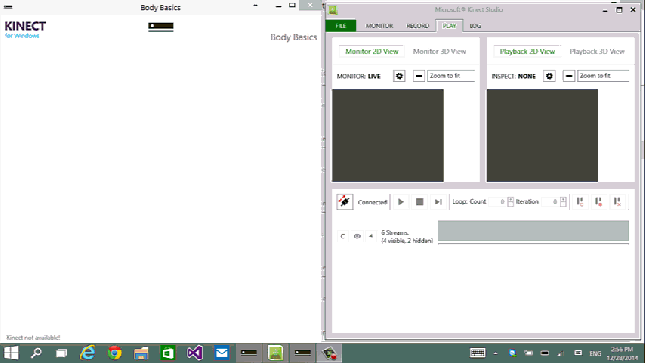Image resolution: width=645 pixels, height=363 pixels.
Task: Open Monitor view settings gear
Action: [x=399, y=76]
